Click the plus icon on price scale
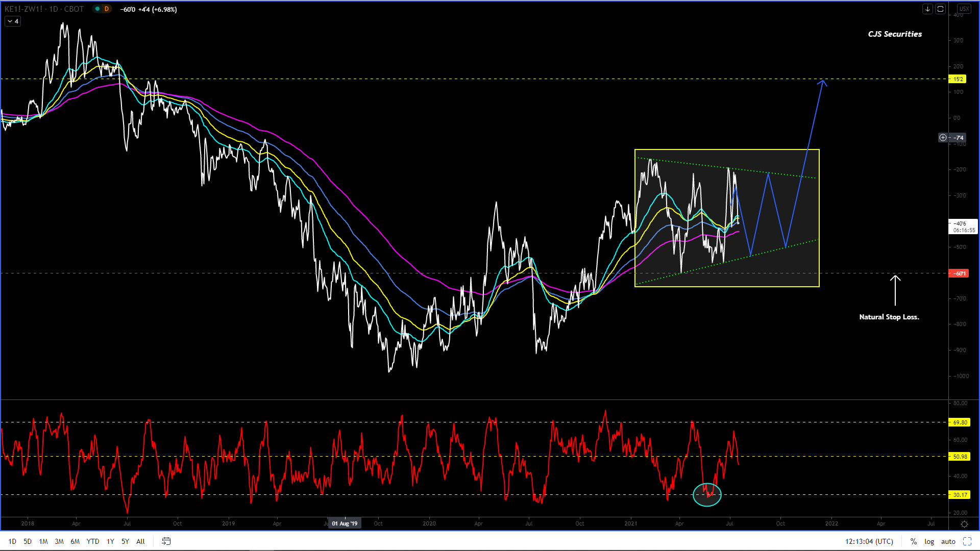The height and width of the screenshot is (551, 980). coord(943,138)
